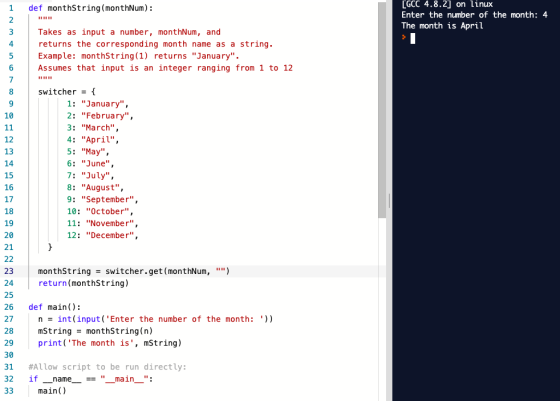Click line number 1 in gutter

point(11,8)
